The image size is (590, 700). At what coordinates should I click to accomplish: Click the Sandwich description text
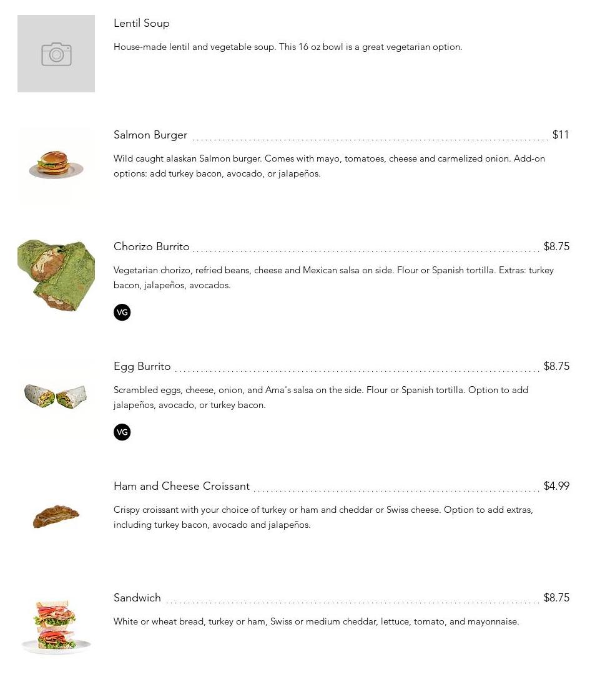(316, 621)
